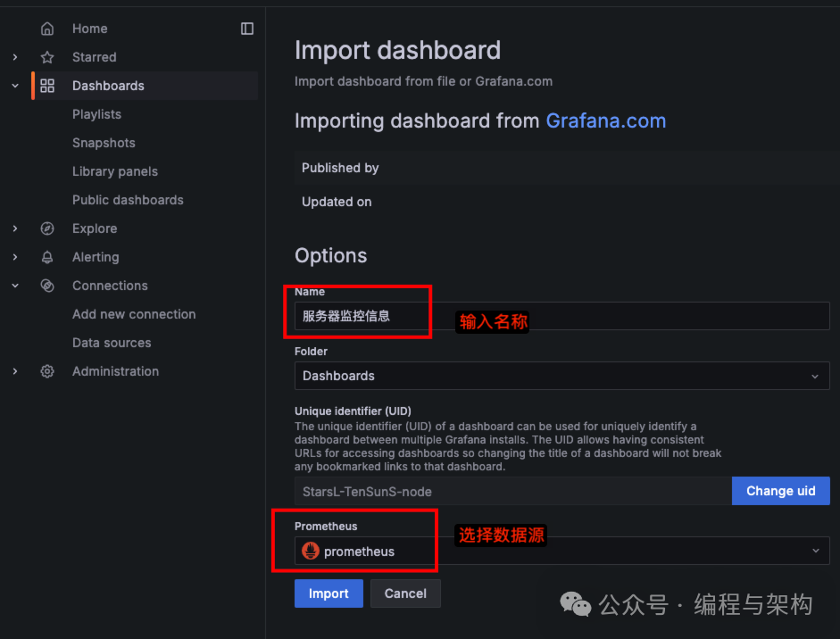Collapse the Dashboards section chevron

pos(15,86)
